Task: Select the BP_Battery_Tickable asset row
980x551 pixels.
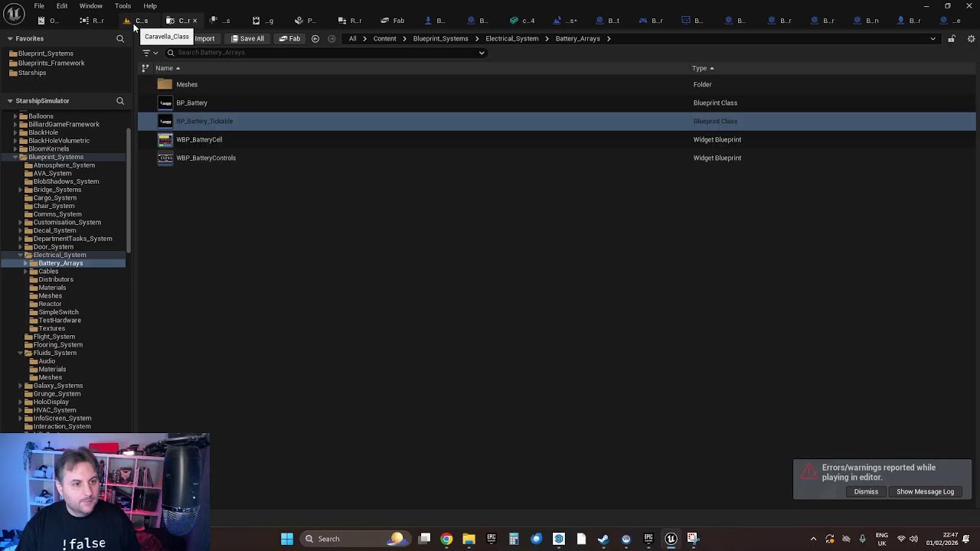Action: (557, 121)
